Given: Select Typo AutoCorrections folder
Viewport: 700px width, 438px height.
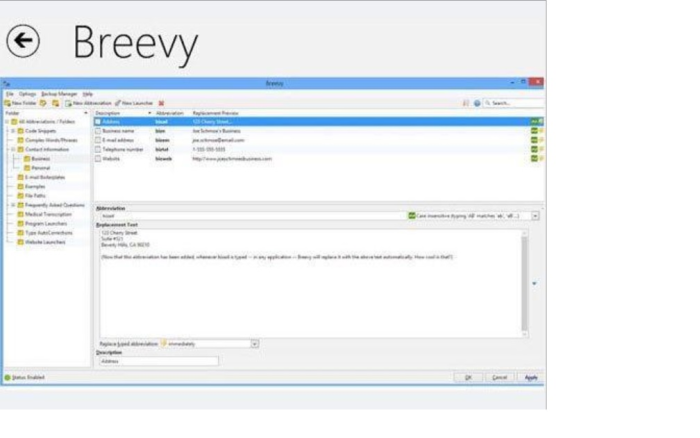Looking at the screenshot, I should [49, 233].
